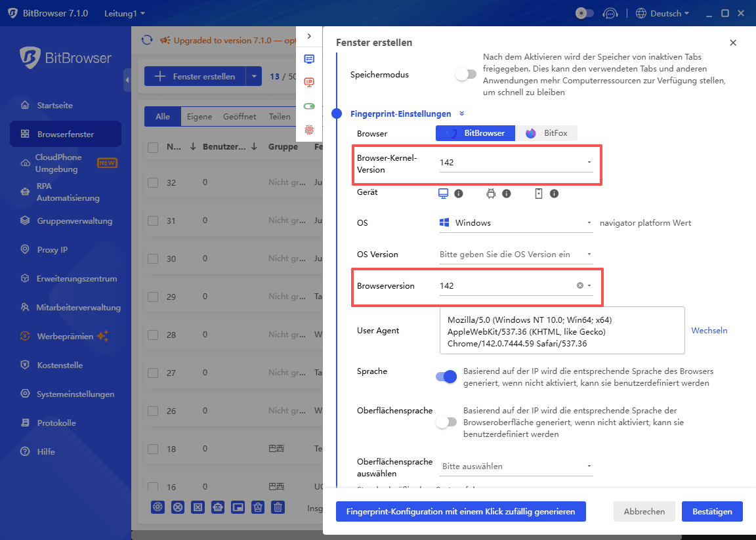
Task: Click the shutter icon in the bottom toolbar
Action: (x=157, y=507)
